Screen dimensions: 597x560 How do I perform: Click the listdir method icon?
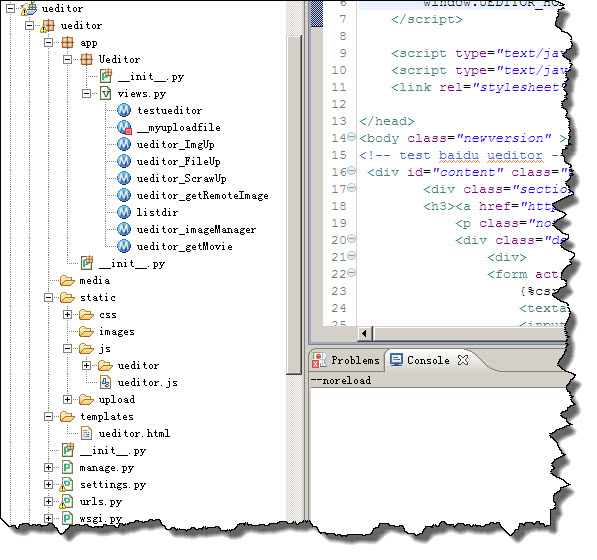coord(124,212)
